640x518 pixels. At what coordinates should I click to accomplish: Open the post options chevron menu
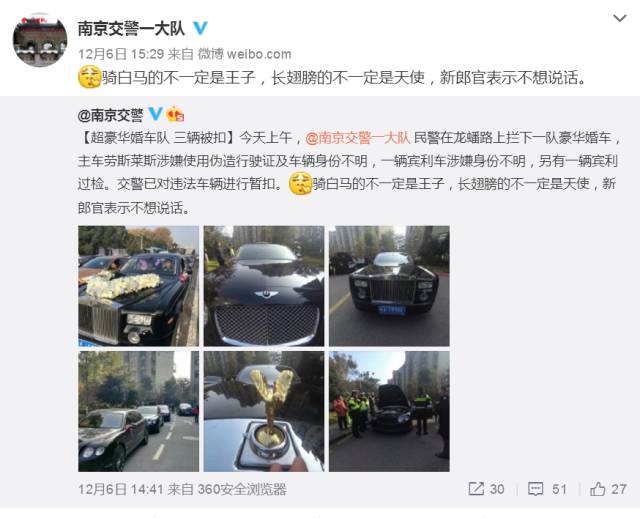620,18
